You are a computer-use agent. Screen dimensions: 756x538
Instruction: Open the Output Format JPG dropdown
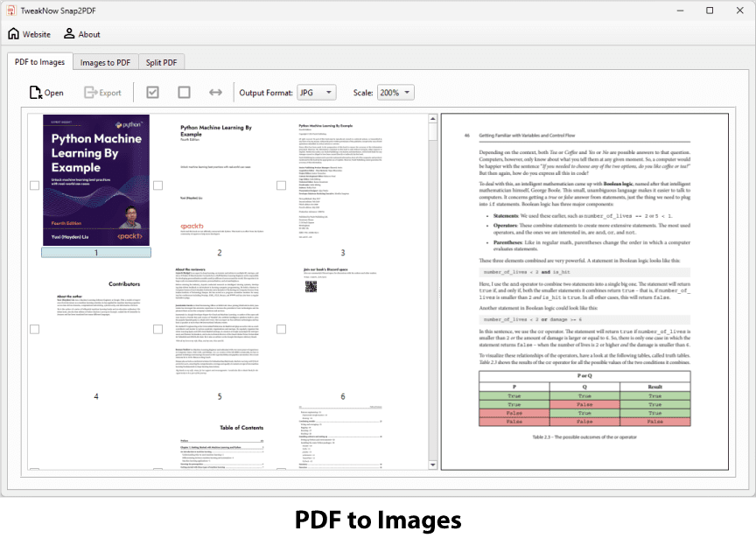point(316,93)
